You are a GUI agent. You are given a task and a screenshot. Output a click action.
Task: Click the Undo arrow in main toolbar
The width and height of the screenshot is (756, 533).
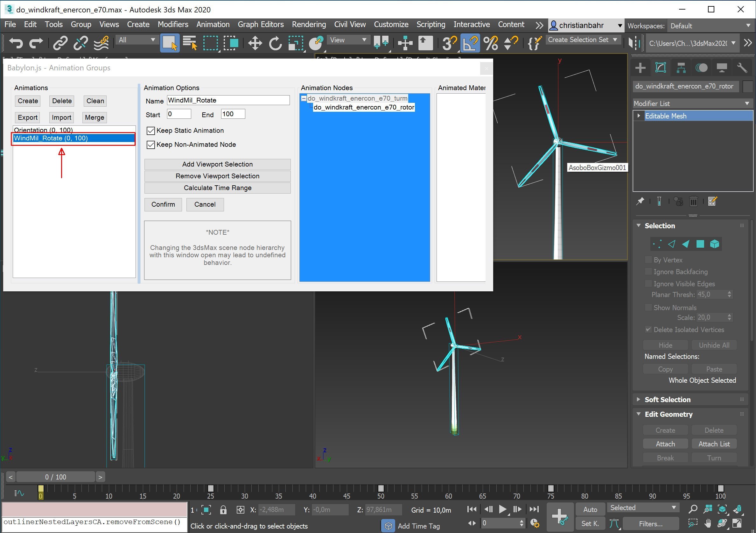16,43
